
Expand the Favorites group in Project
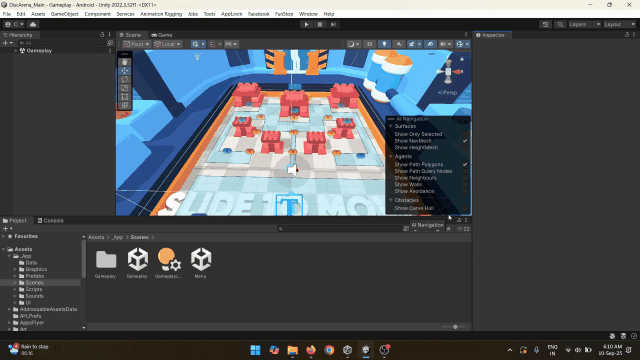pyautogui.click(x=4, y=236)
